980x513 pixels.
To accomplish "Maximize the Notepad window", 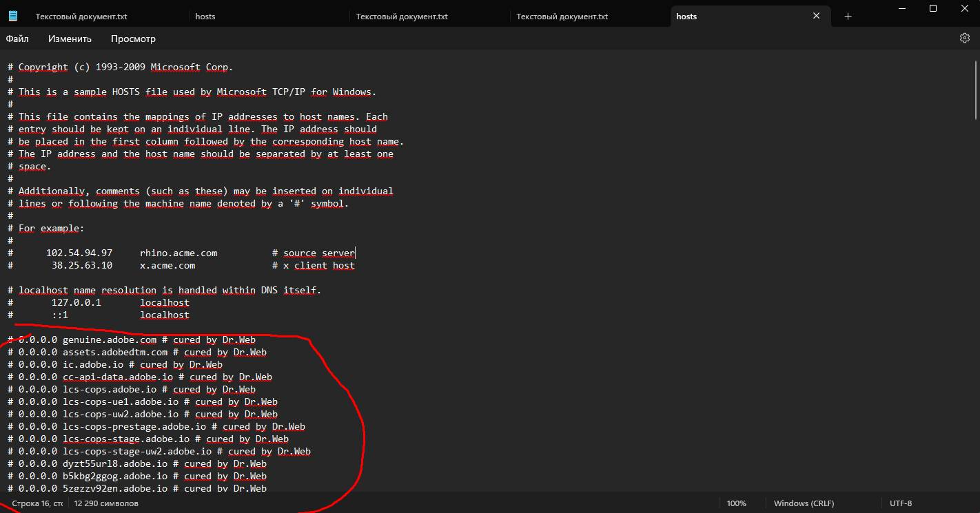I will click(933, 8).
